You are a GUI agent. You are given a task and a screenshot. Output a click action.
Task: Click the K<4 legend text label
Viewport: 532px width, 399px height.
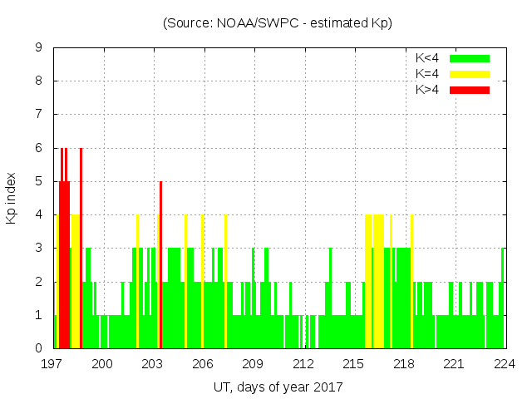(x=427, y=58)
